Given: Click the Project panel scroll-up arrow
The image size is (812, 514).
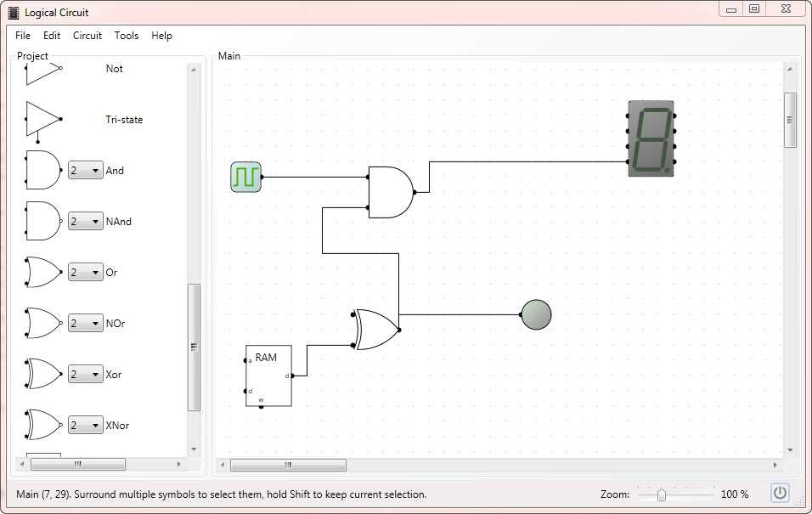Looking at the screenshot, I should [x=194, y=70].
